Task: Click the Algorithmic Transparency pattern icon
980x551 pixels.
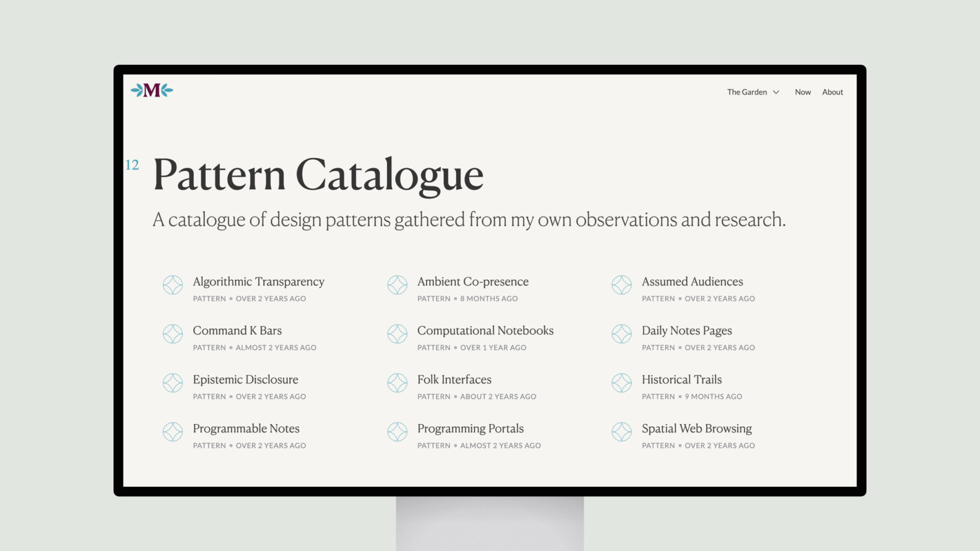Action: click(x=173, y=285)
